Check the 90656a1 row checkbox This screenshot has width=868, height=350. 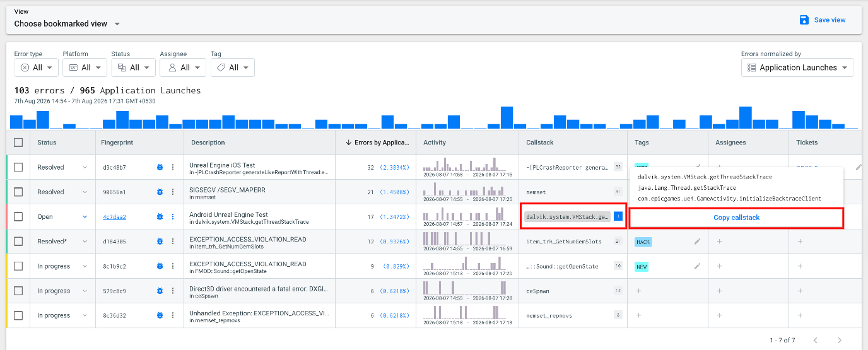click(x=18, y=192)
